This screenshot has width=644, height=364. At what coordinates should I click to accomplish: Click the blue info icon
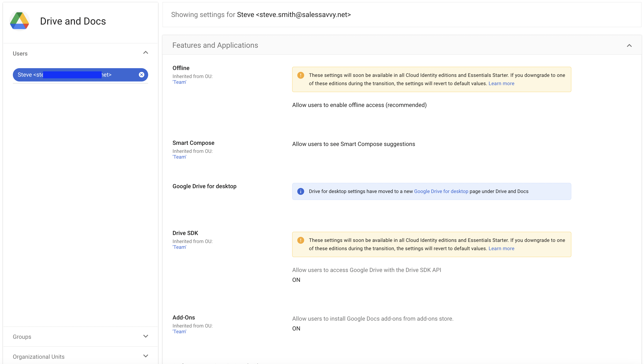point(300,191)
